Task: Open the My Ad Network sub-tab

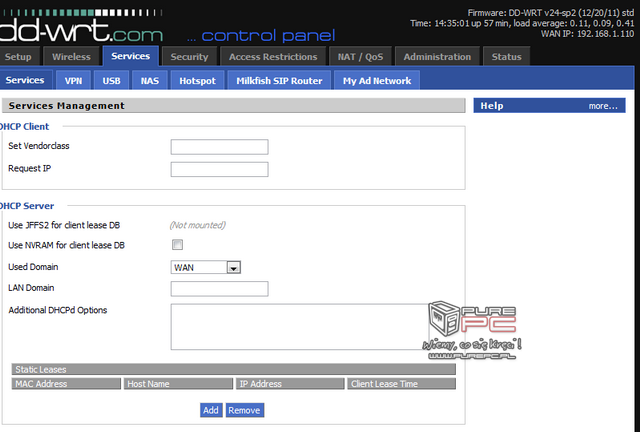Action: click(x=377, y=81)
